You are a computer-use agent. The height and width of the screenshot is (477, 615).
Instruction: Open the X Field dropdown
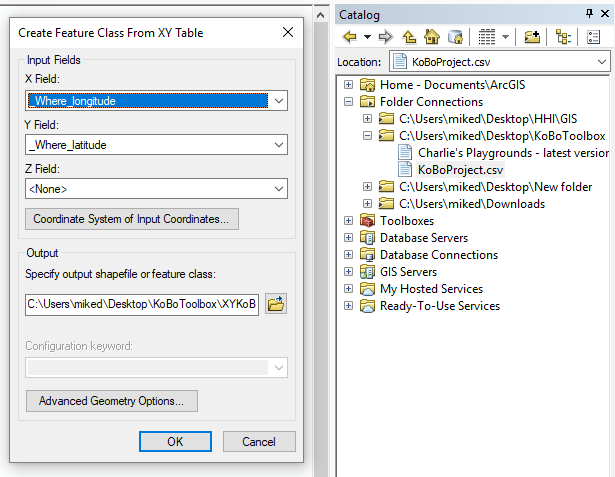pos(278,101)
